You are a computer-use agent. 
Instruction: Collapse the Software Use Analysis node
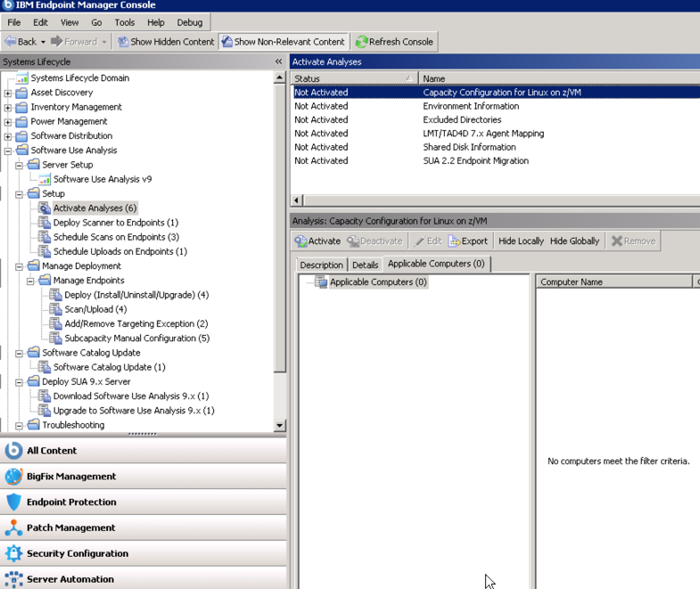pyautogui.click(x=8, y=151)
